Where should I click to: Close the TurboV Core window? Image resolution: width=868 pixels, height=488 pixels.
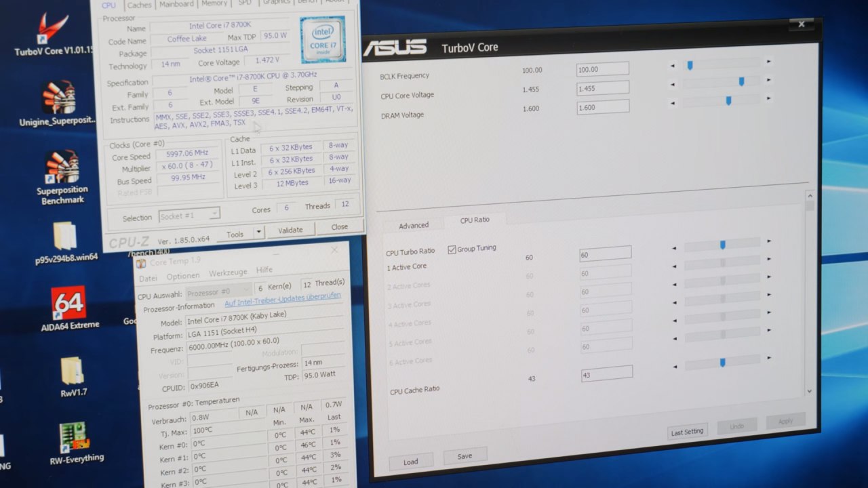[x=801, y=24]
